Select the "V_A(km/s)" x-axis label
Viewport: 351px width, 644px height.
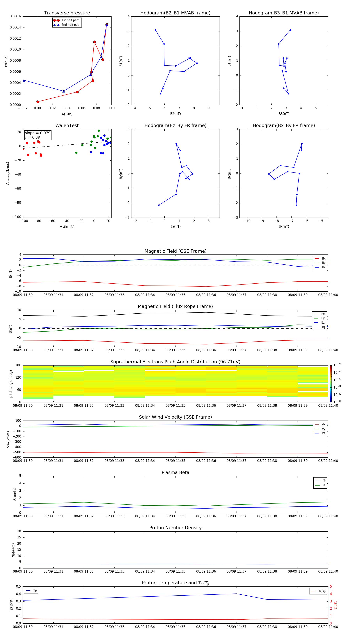coord(67,227)
